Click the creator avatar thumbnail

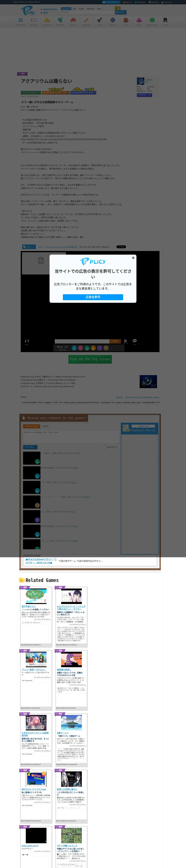(x=140, y=81)
